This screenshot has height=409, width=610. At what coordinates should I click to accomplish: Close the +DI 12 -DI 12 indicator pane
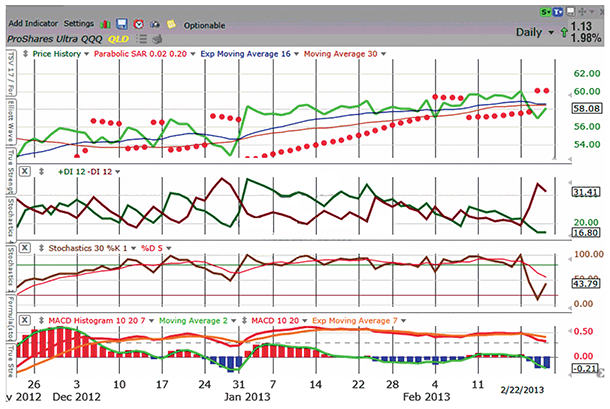(25, 172)
